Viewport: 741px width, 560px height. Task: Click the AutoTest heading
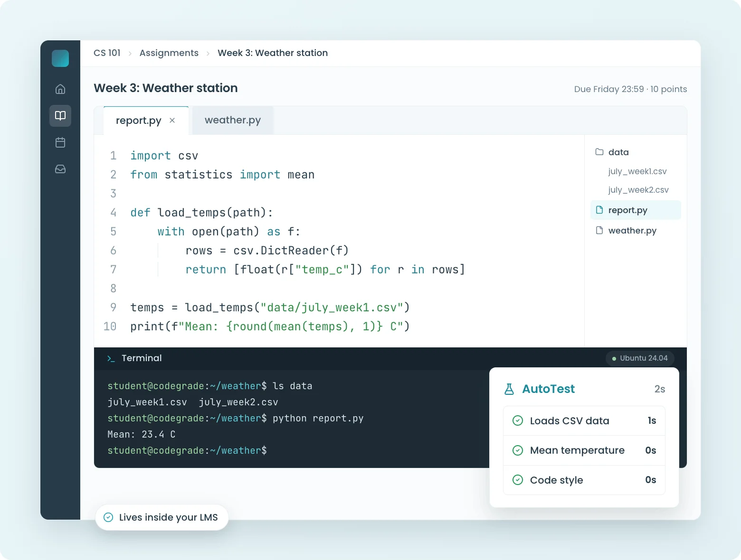click(548, 389)
